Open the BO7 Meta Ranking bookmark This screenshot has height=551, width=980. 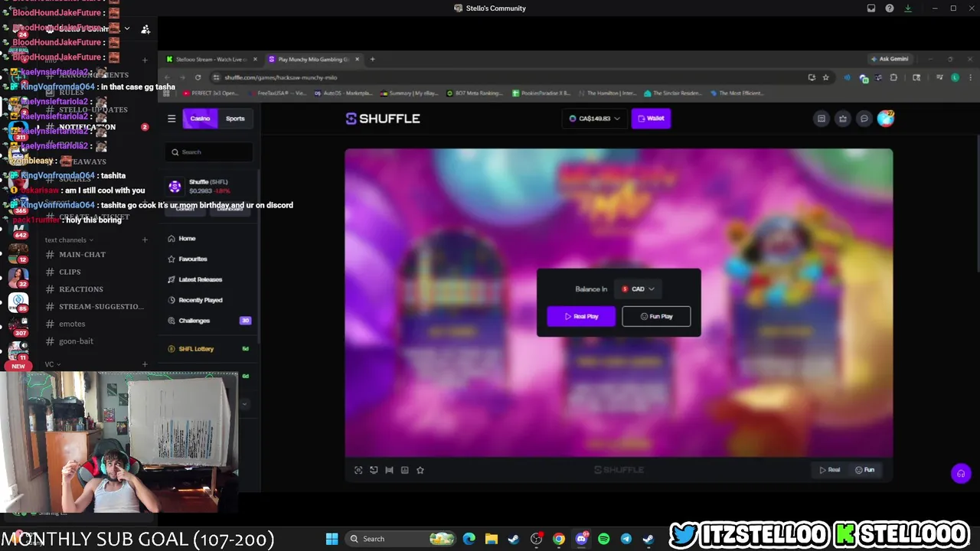(x=475, y=93)
